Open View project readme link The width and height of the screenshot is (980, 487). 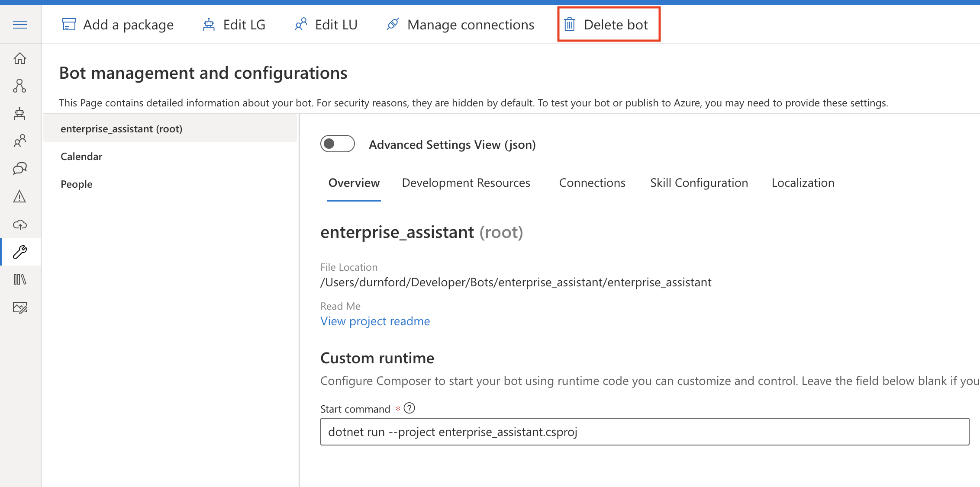coord(375,321)
